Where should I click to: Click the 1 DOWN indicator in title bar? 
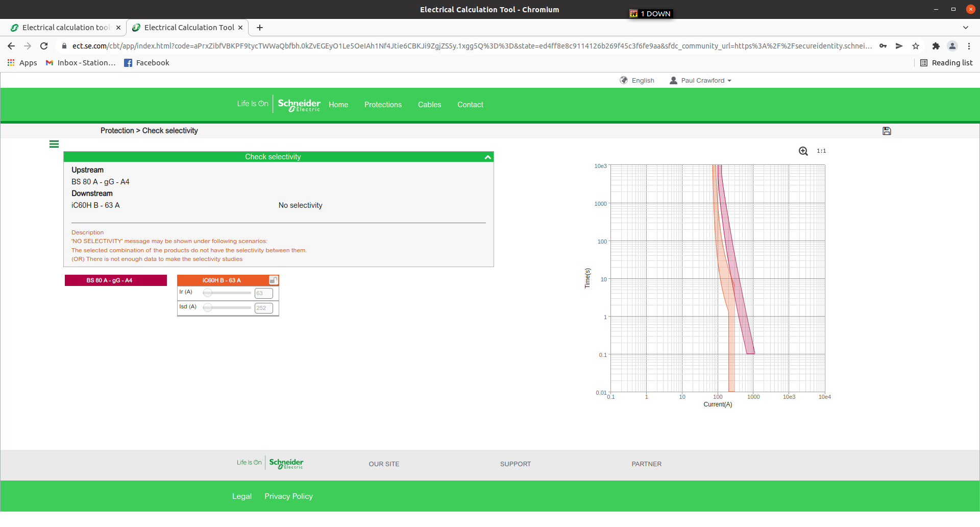651,14
